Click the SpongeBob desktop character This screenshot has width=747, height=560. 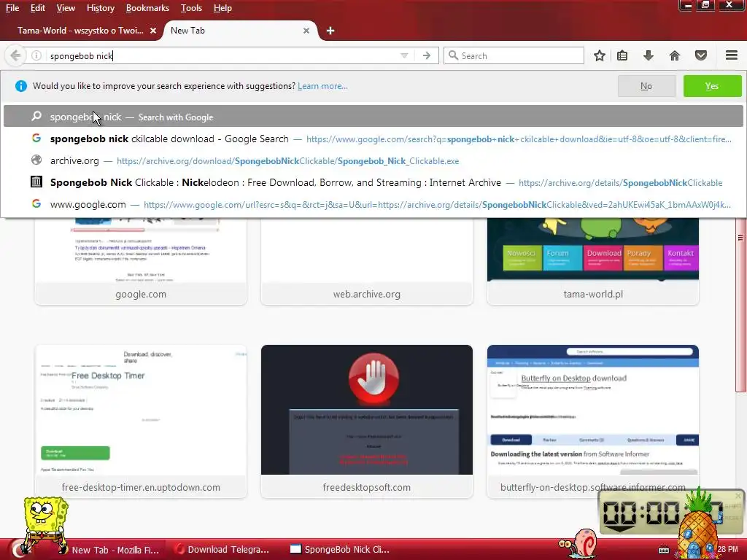click(45, 524)
